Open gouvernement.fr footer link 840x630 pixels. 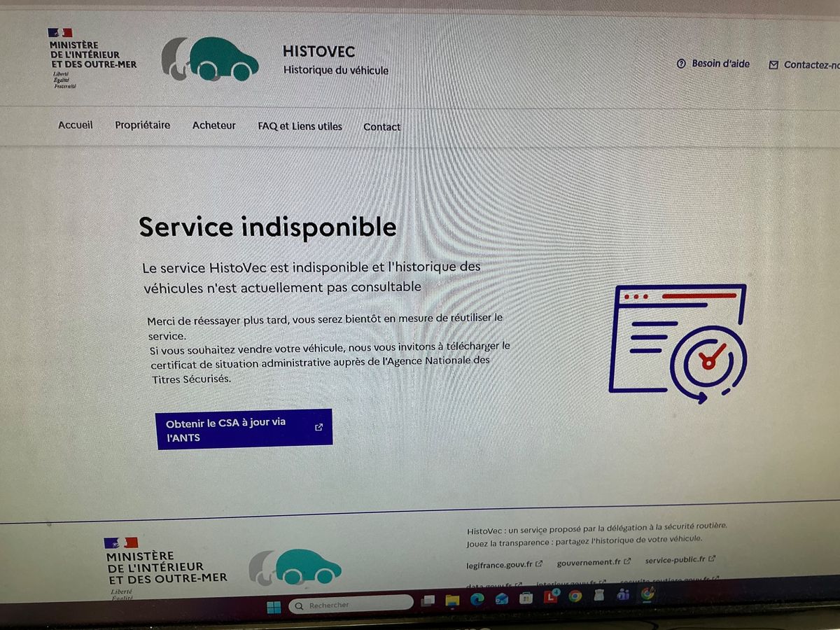(x=594, y=562)
